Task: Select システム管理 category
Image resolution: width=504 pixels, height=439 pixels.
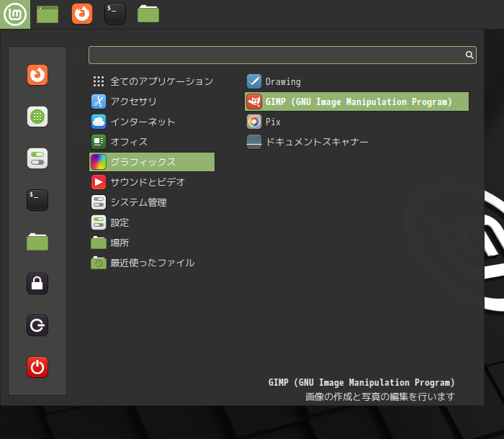Action: click(x=152, y=202)
